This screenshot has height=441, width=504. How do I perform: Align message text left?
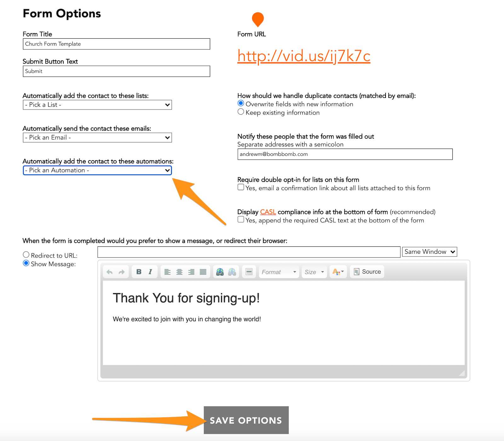click(x=168, y=272)
